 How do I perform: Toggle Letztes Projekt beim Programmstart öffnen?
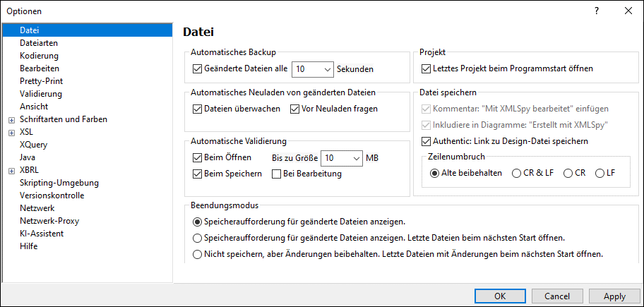tap(426, 69)
